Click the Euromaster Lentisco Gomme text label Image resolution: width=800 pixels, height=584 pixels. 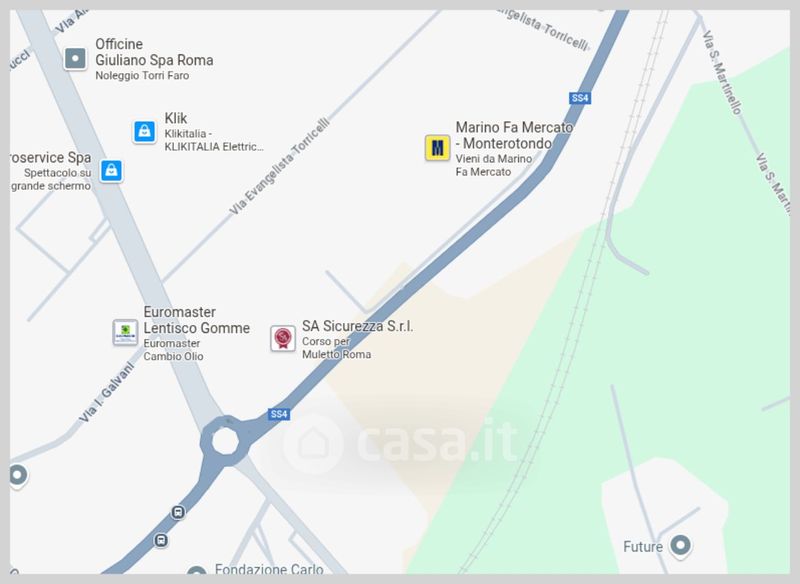tap(196, 320)
